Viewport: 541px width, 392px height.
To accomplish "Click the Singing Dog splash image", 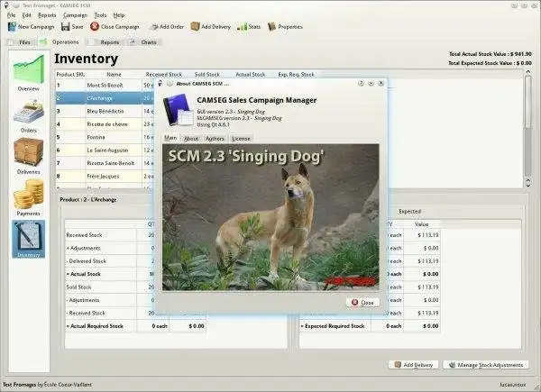I will pyautogui.click(x=270, y=217).
